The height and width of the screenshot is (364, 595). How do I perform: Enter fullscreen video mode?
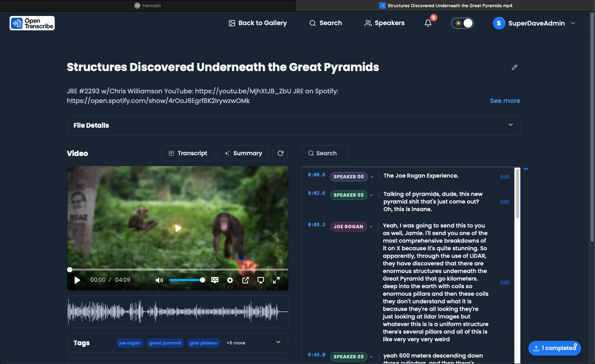(276, 280)
